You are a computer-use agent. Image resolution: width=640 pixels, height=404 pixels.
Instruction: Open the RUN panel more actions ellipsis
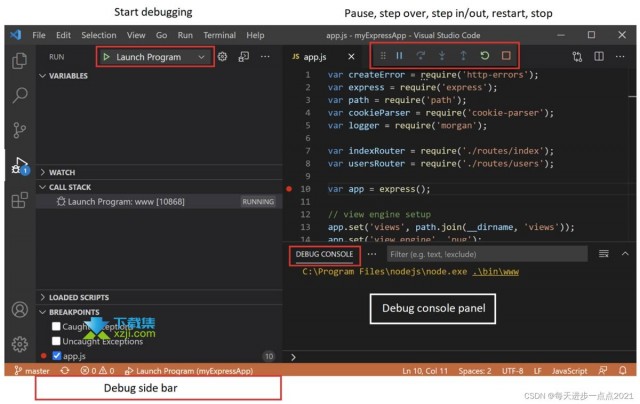[265, 56]
